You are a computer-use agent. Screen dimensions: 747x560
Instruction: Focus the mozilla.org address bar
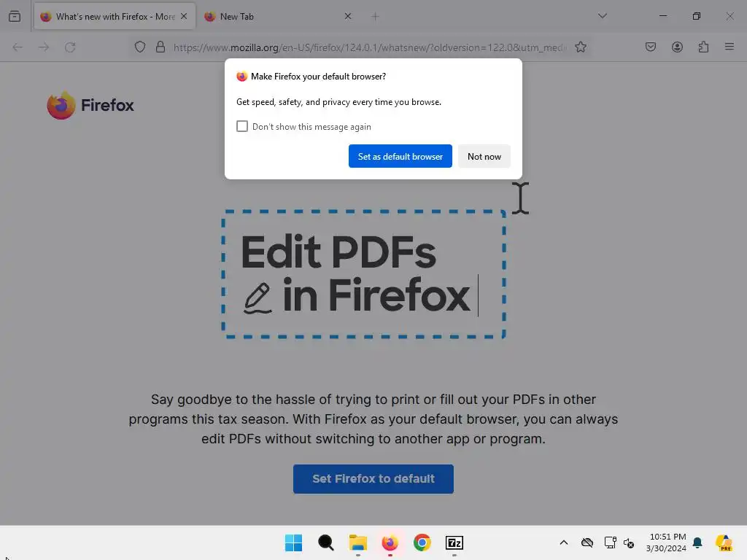coord(370,47)
